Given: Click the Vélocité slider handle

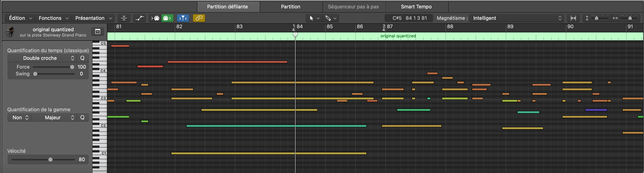Looking at the screenshot, I should pos(50,159).
